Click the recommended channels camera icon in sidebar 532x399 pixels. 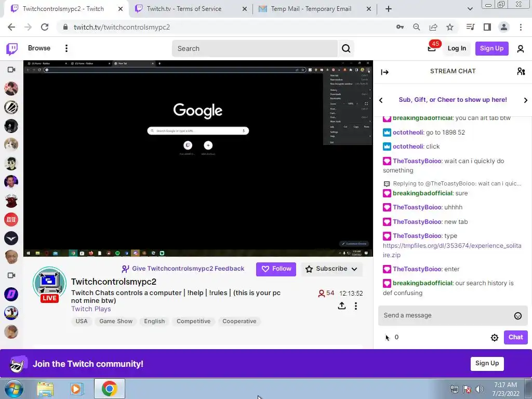[x=11, y=275]
